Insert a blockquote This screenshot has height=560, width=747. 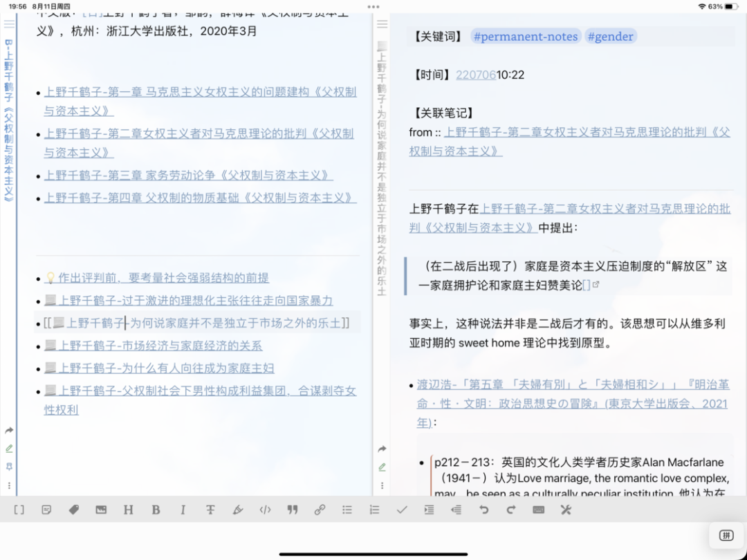tap(293, 510)
